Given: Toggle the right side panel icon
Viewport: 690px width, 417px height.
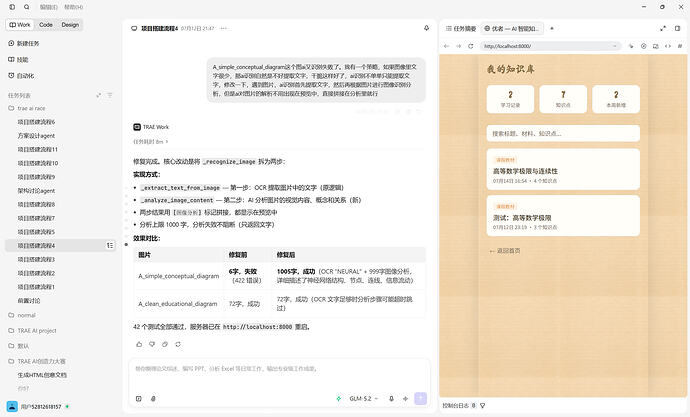Looking at the screenshot, I should tap(677, 29).
